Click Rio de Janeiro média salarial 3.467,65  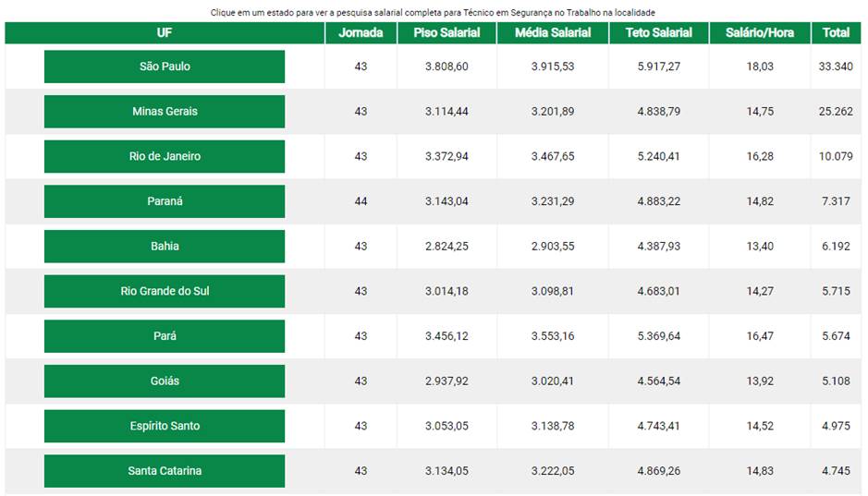[552, 156]
